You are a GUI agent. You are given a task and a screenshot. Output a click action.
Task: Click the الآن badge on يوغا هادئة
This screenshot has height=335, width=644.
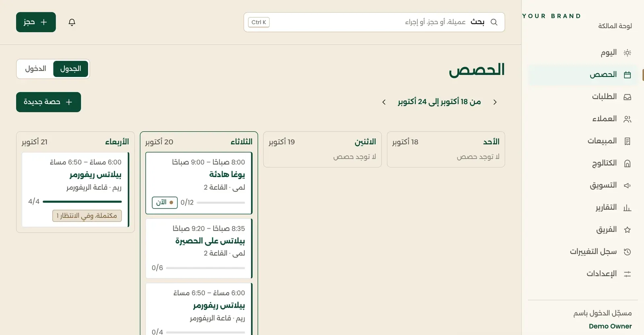coord(165,203)
